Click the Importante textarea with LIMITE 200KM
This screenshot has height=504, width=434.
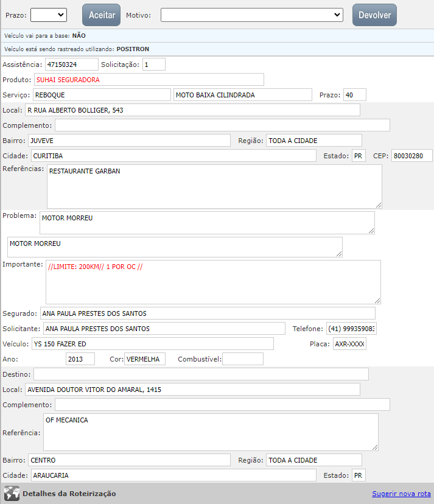coord(213,282)
